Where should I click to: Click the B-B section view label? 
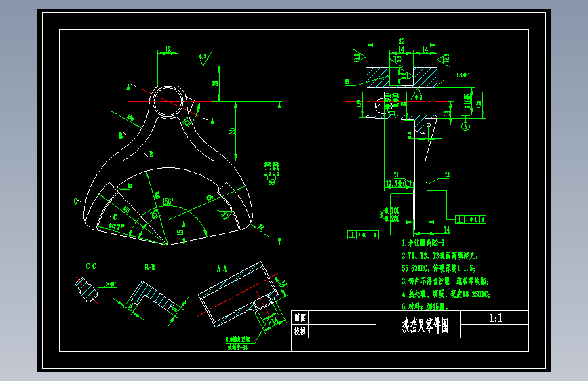[x=150, y=268]
